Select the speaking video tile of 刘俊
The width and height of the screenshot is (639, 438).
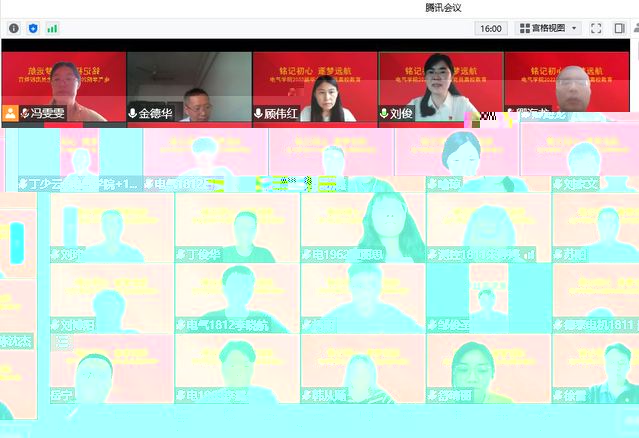(x=441, y=87)
